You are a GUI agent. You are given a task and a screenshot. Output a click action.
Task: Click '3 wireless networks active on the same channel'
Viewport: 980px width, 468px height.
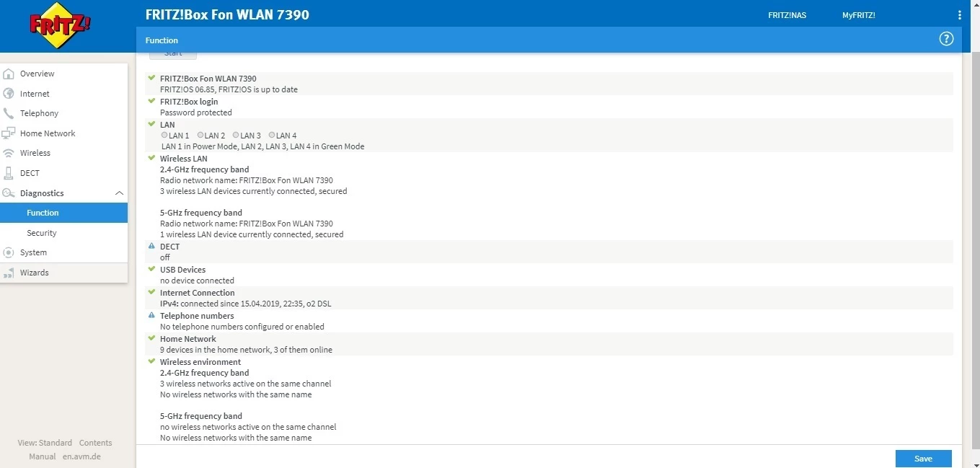click(246, 384)
